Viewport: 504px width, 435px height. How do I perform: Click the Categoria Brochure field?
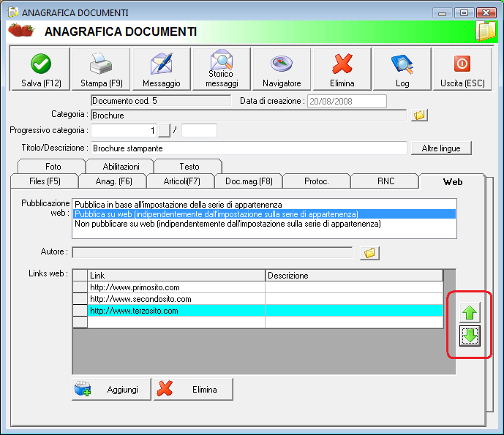(x=249, y=115)
